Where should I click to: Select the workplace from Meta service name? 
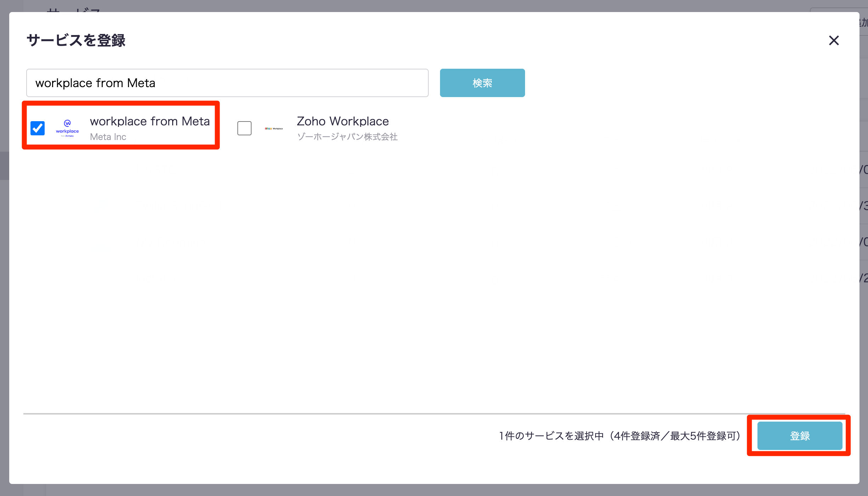tap(150, 121)
